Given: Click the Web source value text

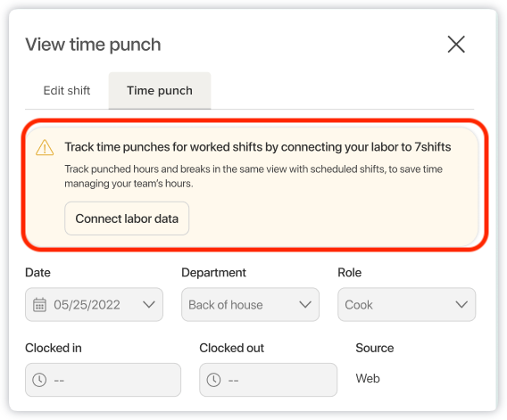Looking at the screenshot, I should 368,378.
